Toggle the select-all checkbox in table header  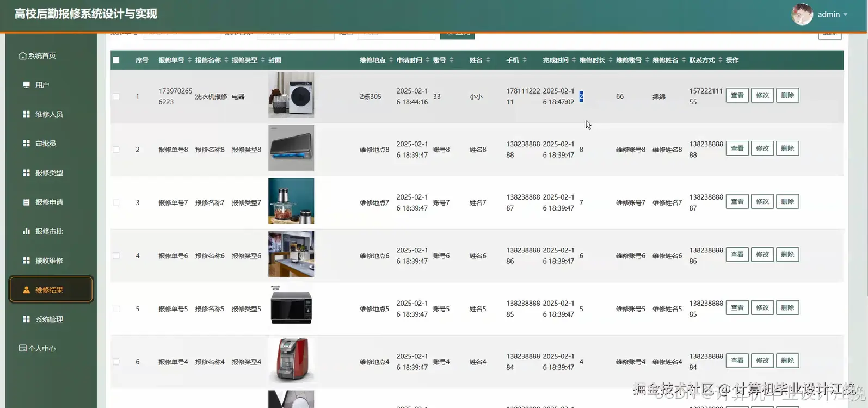[x=116, y=60]
